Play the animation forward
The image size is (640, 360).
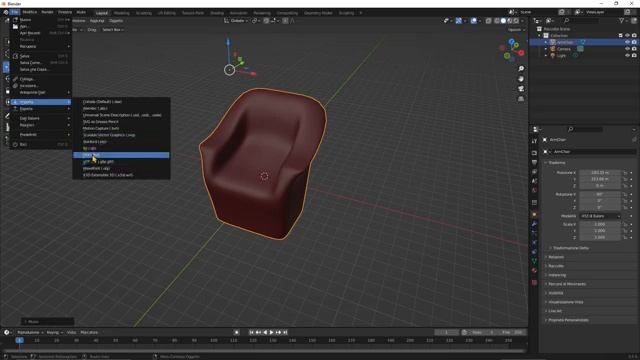(x=271, y=332)
